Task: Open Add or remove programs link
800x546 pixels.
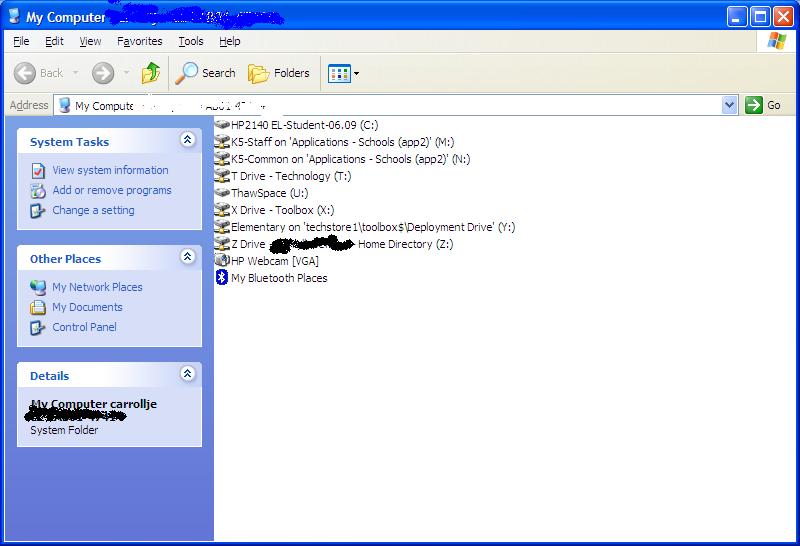Action: [x=112, y=190]
